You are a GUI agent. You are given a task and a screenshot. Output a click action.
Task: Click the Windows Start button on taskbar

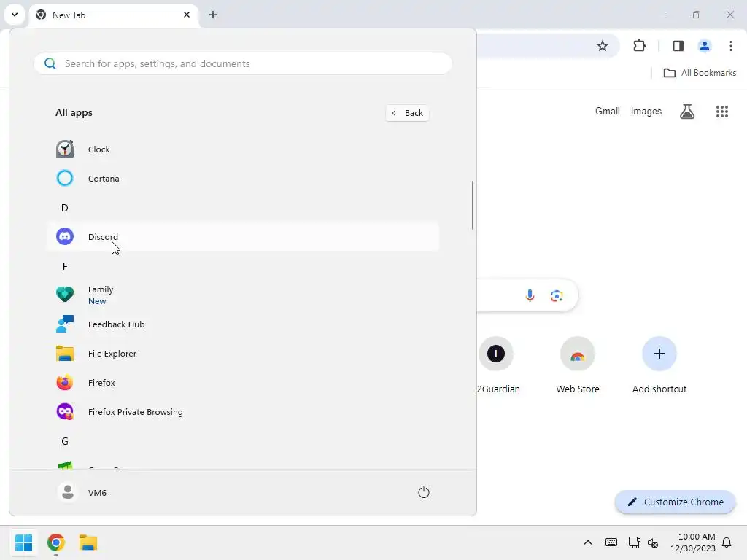coord(24,542)
